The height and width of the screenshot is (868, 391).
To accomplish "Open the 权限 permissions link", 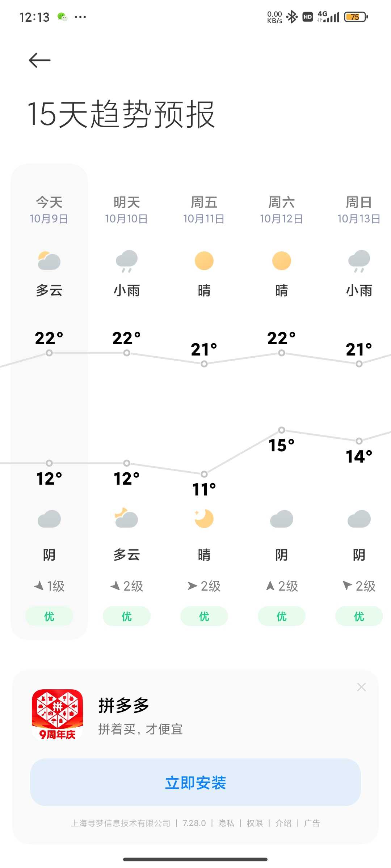I will [255, 823].
